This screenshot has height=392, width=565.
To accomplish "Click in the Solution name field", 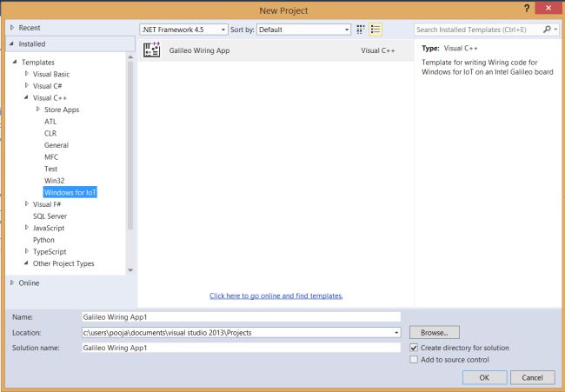I will click(x=241, y=348).
